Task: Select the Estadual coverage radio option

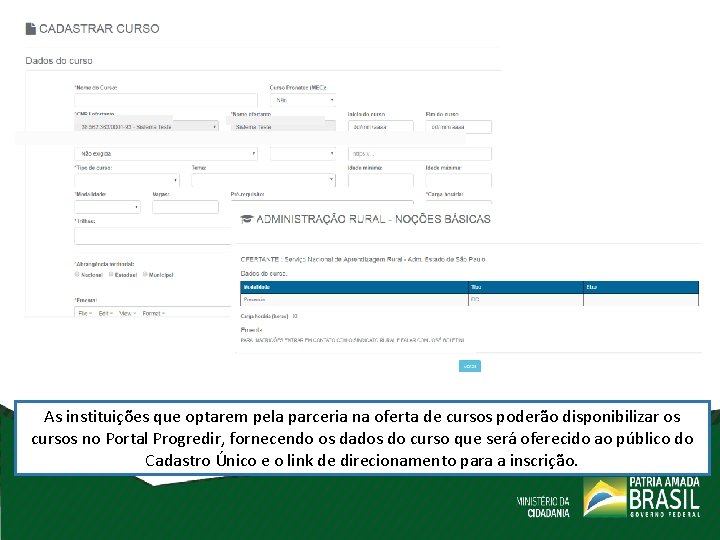Action: click(111, 275)
